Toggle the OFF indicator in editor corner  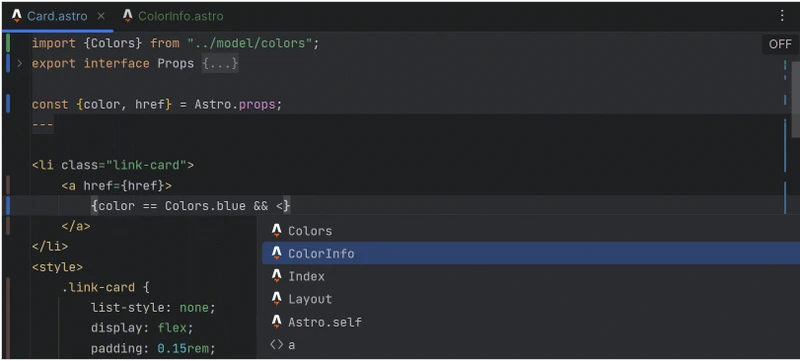780,44
